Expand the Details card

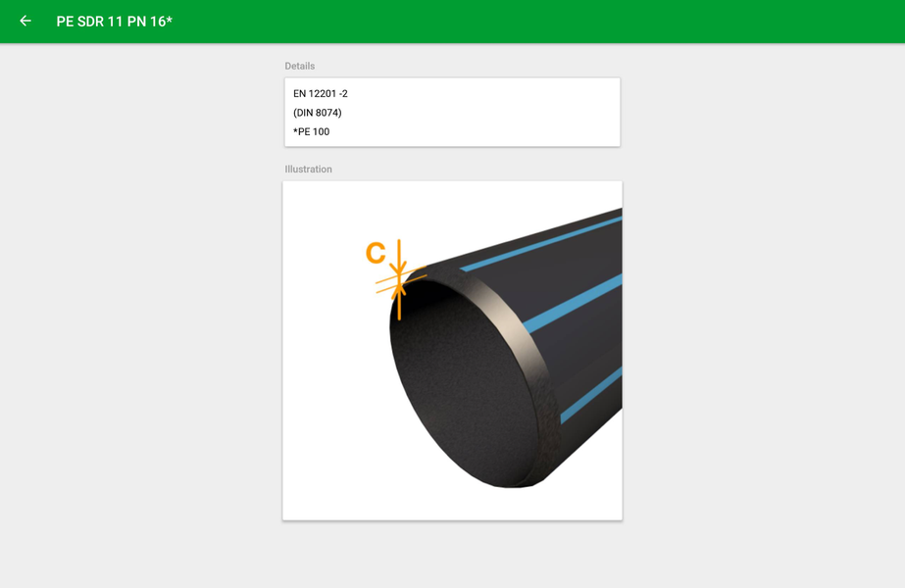[x=451, y=112]
